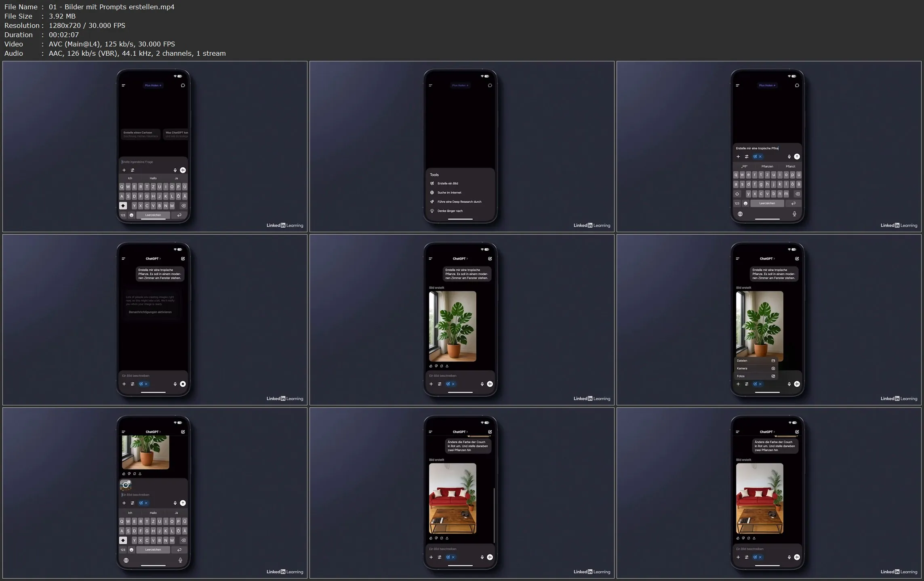Expand ChatGPT model selector in the "Dateien" popup frame
This screenshot has height=581, width=924.
coord(767,259)
